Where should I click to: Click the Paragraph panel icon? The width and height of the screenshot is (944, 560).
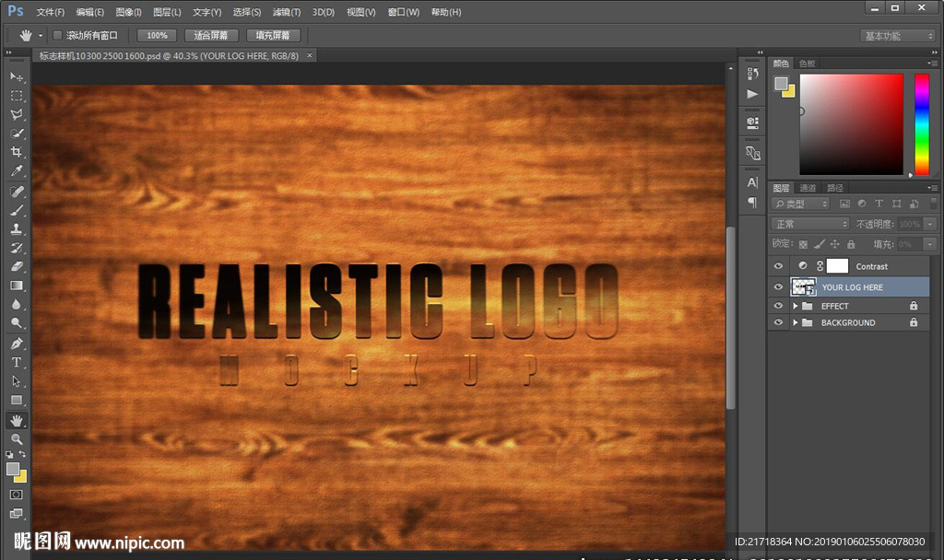click(753, 202)
